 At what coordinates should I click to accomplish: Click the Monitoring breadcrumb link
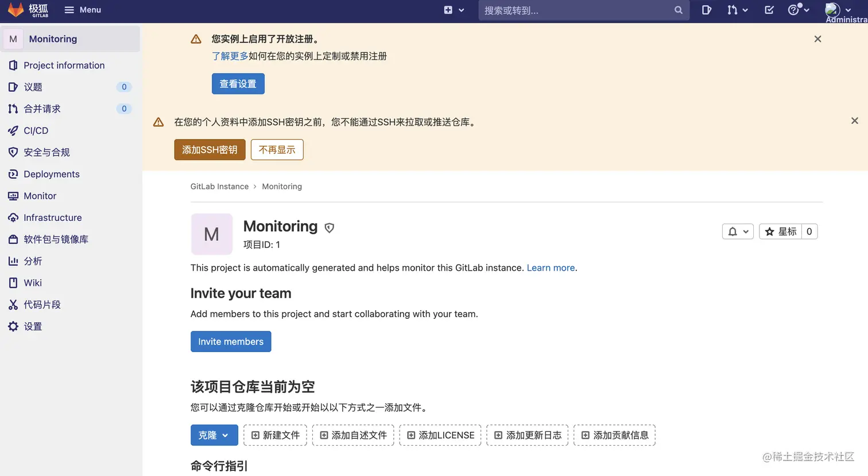[x=282, y=186]
